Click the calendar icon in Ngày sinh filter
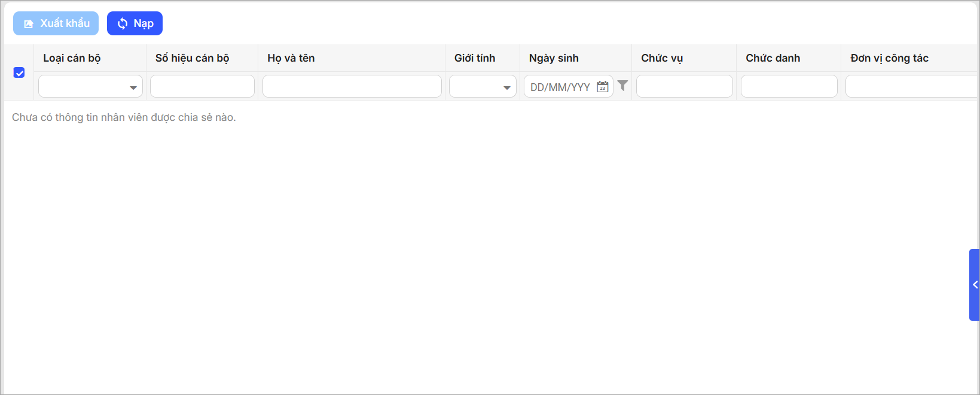Image resolution: width=980 pixels, height=395 pixels. (x=603, y=87)
